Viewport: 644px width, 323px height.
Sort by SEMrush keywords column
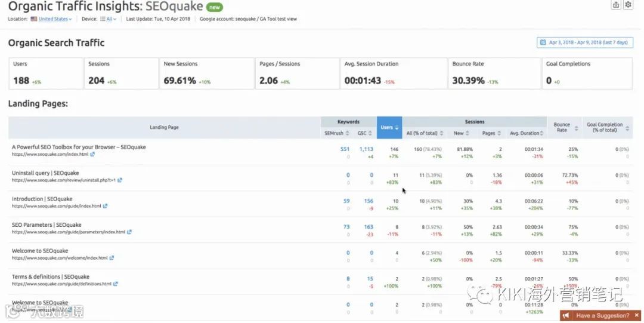[337, 133]
